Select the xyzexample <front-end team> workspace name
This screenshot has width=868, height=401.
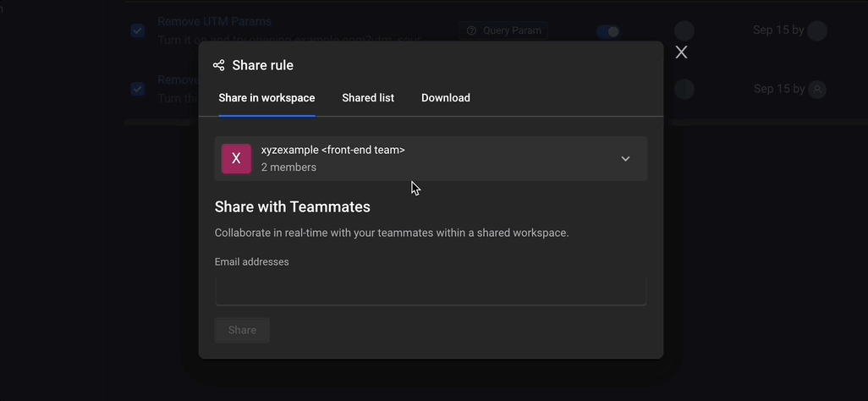tap(332, 150)
